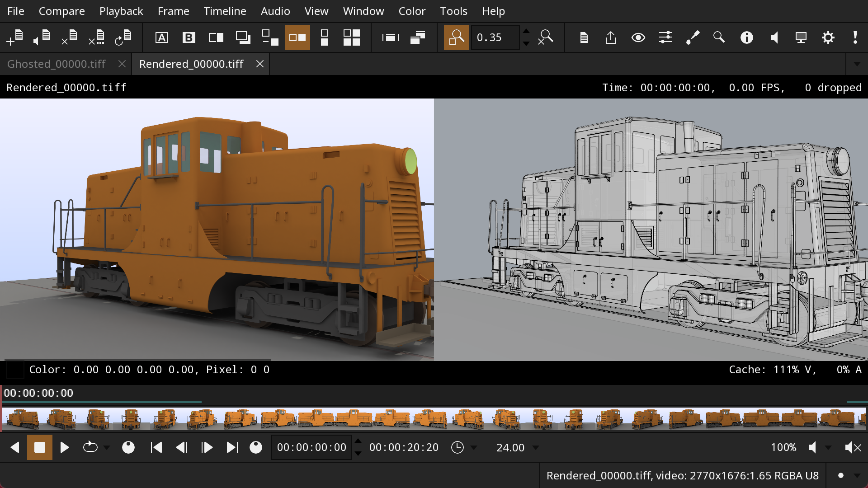
Task: Select the Compare B mode icon
Action: click(x=189, y=38)
